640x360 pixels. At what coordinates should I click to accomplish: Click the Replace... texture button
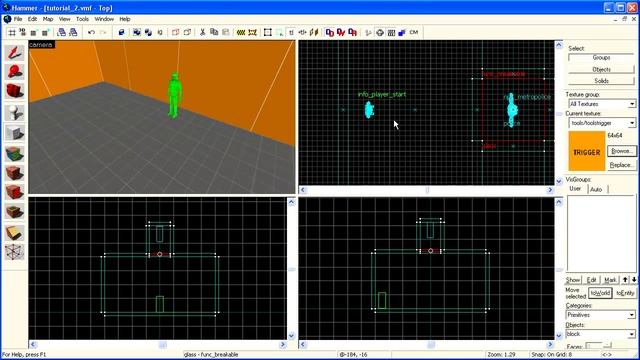coord(621,165)
